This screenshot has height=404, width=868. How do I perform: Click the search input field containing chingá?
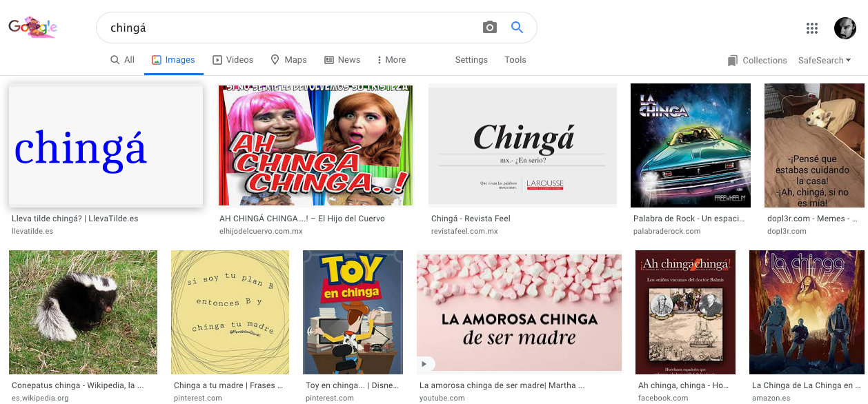[x=290, y=28]
